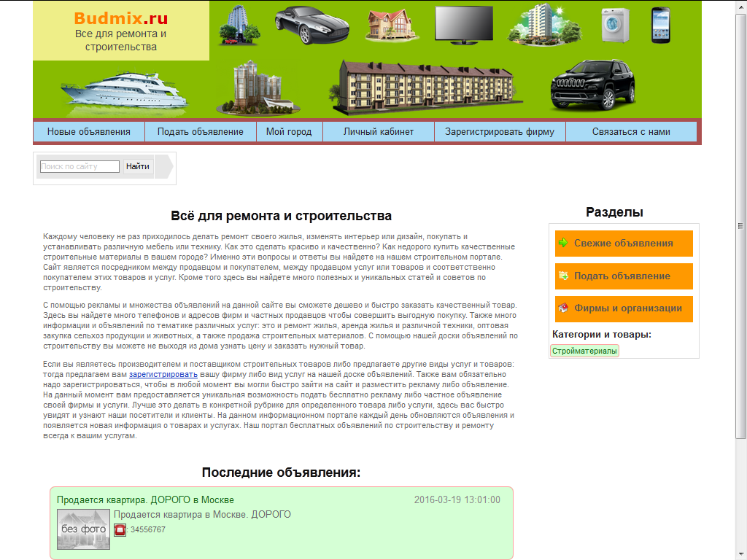Open Подать объявление in the top menu
This screenshot has width=747, height=560.
pos(200,132)
